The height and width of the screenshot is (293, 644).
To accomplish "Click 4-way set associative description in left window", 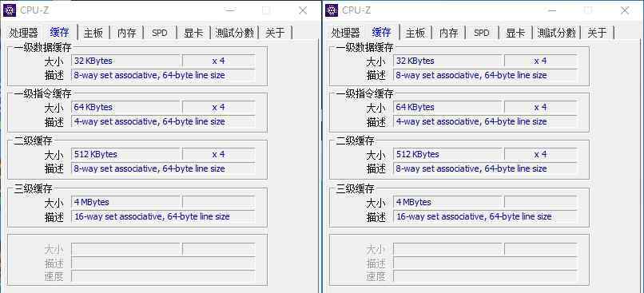I will tap(163, 122).
